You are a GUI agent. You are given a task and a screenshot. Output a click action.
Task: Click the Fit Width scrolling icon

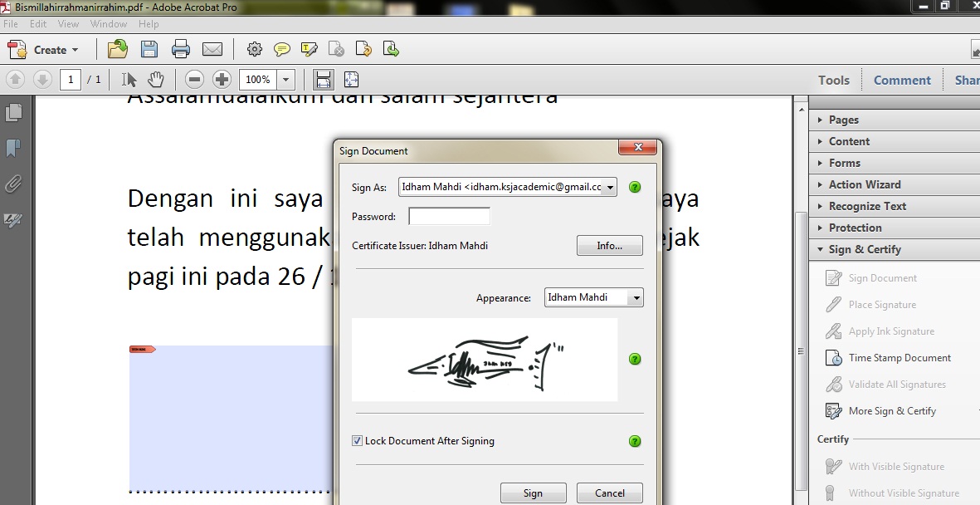tap(323, 80)
